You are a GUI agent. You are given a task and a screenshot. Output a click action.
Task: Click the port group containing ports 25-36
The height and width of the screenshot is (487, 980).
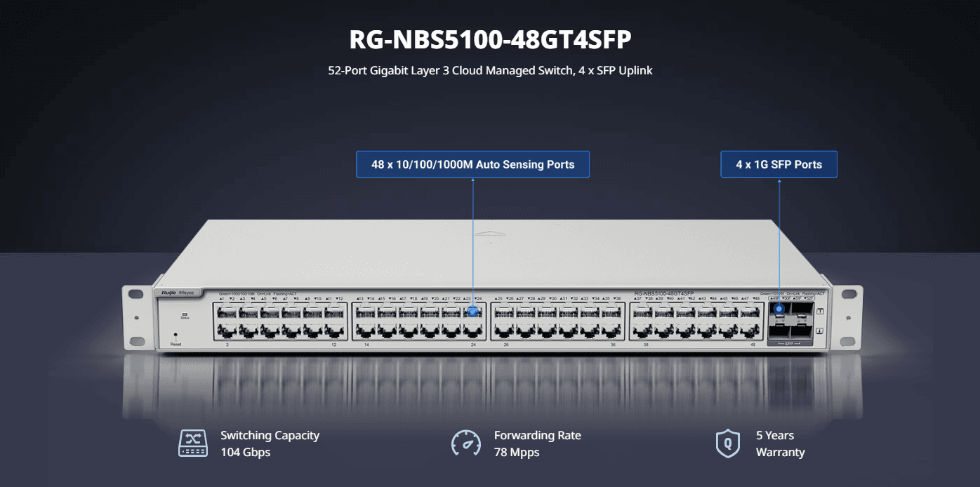pyautogui.click(x=557, y=321)
